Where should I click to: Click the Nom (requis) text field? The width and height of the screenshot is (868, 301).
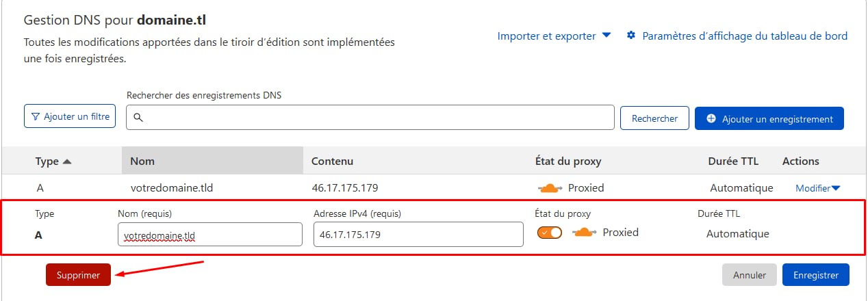pyautogui.click(x=210, y=234)
